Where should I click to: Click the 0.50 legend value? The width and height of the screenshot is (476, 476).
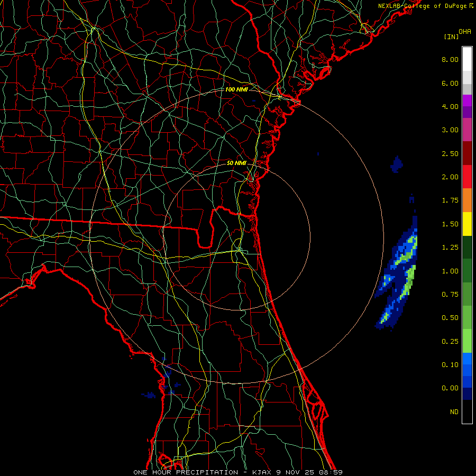click(x=450, y=318)
